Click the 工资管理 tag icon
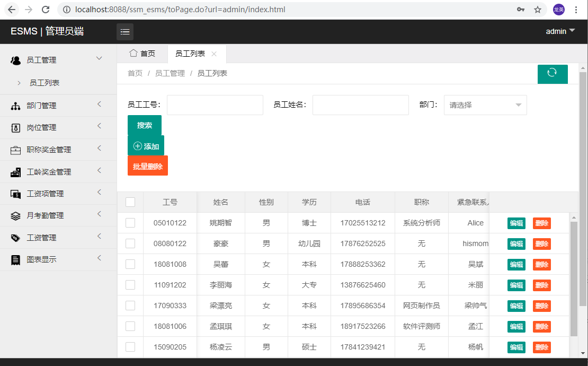This screenshot has width=588, height=366. click(x=15, y=238)
